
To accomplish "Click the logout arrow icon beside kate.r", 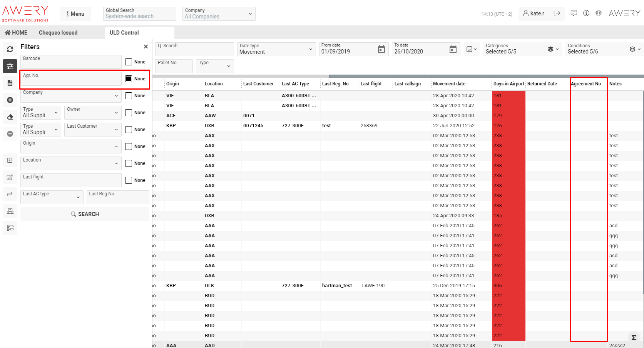I will click(x=557, y=13).
